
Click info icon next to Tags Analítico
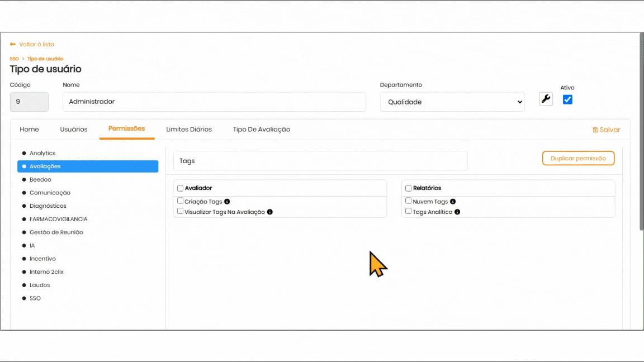coord(457,212)
